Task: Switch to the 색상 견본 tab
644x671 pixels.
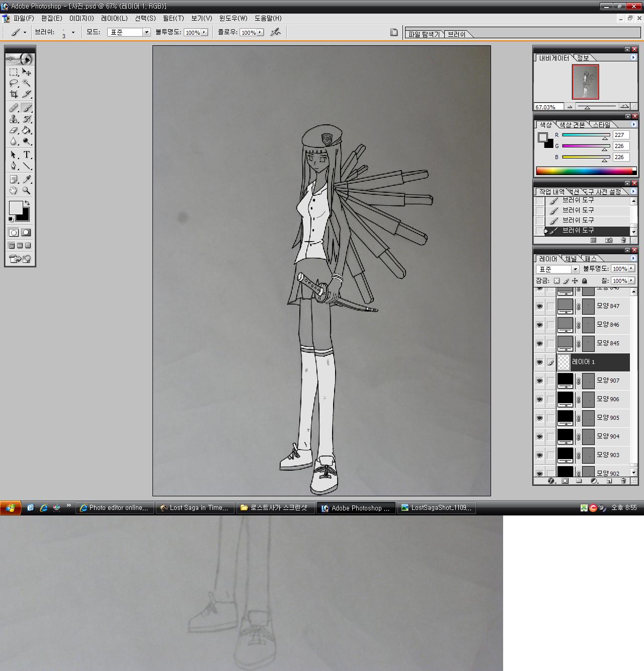Action: click(572, 125)
